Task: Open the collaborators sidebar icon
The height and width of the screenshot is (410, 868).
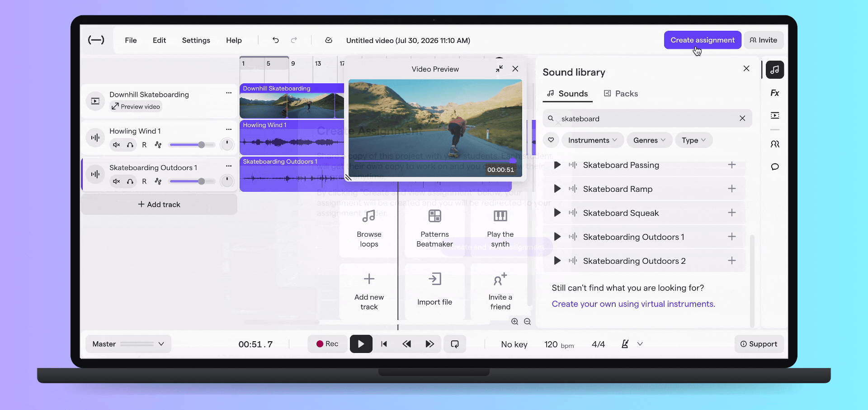Action: (775, 144)
